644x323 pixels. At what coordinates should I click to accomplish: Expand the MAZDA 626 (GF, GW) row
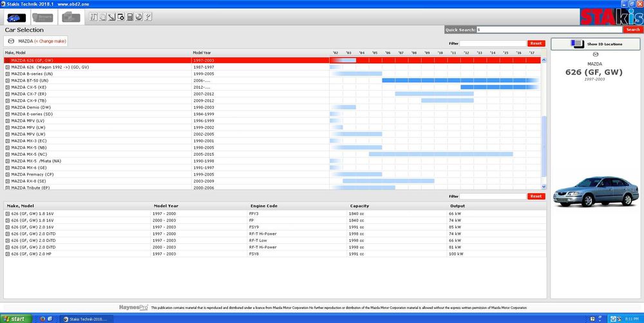tap(8, 60)
